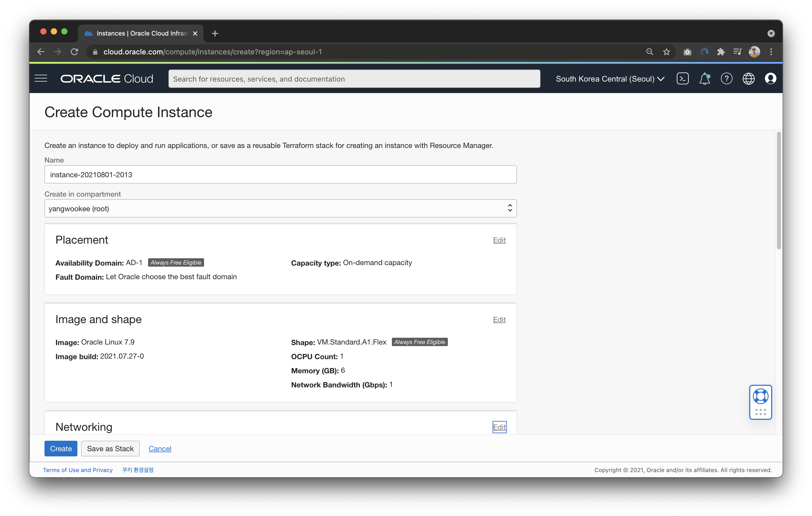Click the page vertical scrollbar thumb
Screen dimensions: 812x516
click(x=779, y=190)
